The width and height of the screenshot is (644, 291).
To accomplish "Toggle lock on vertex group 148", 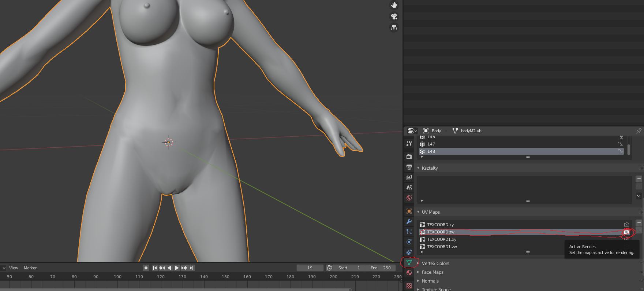I will [621, 151].
